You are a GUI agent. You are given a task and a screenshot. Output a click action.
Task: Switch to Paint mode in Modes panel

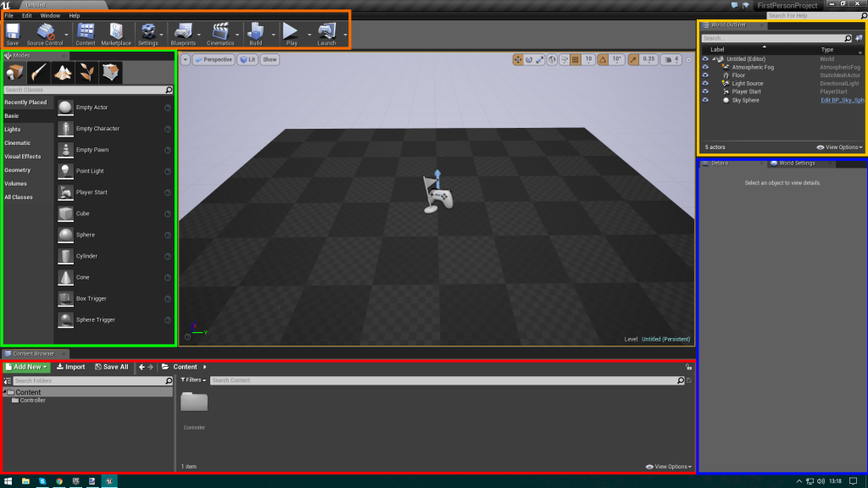[x=37, y=73]
